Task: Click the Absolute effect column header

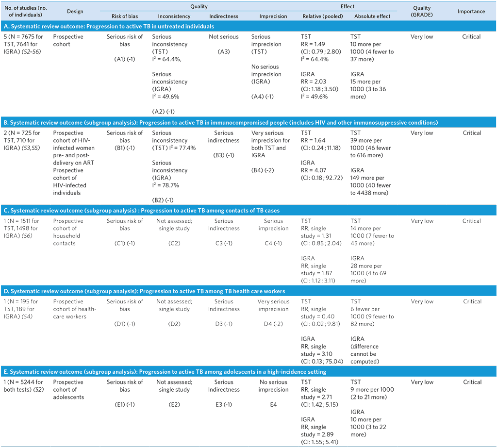Action: pyautogui.click(x=372, y=16)
